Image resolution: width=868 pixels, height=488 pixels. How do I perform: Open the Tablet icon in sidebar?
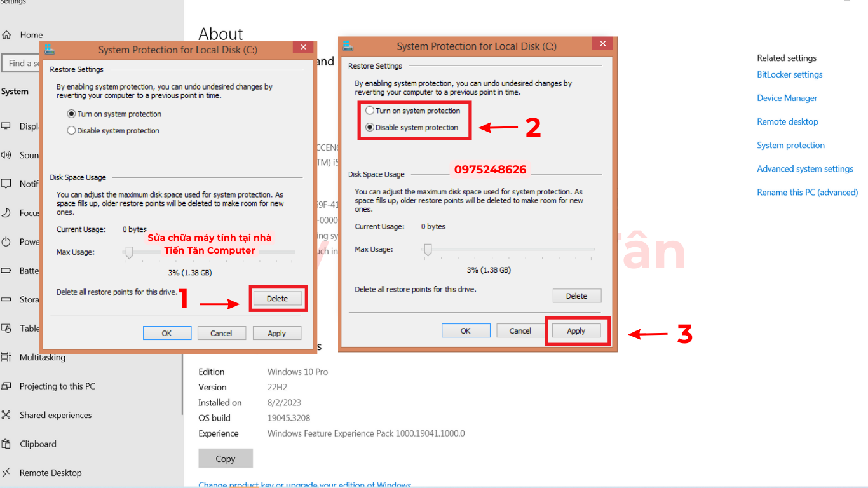(x=6, y=329)
